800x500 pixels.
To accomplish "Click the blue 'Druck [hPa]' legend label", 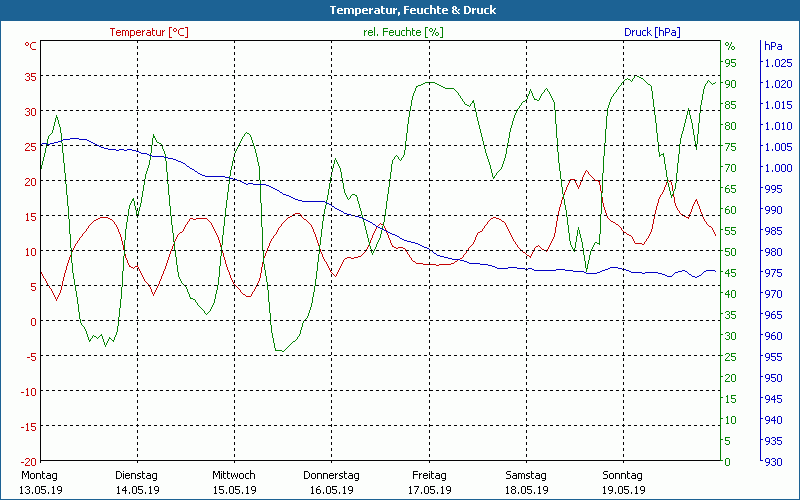I will 652,32.
